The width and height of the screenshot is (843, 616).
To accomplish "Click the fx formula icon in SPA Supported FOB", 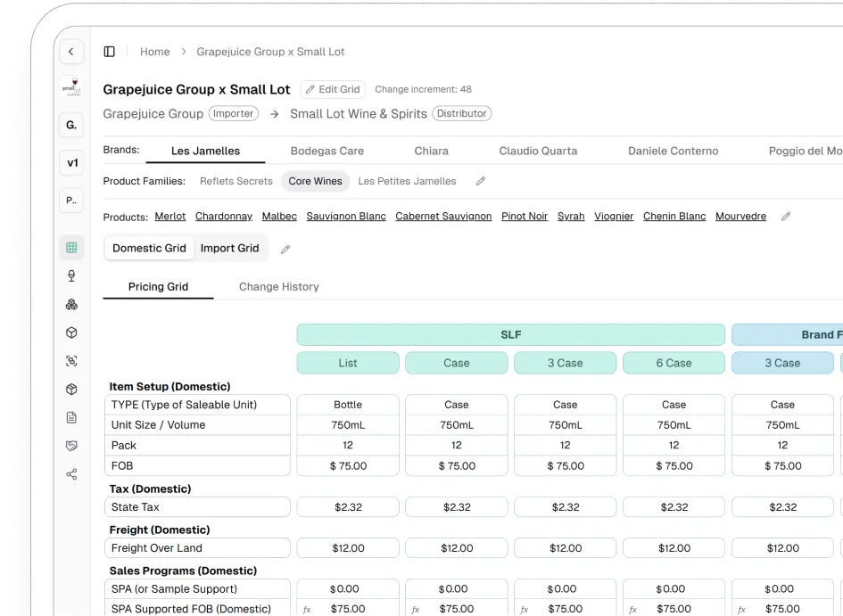I will [307, 609].
